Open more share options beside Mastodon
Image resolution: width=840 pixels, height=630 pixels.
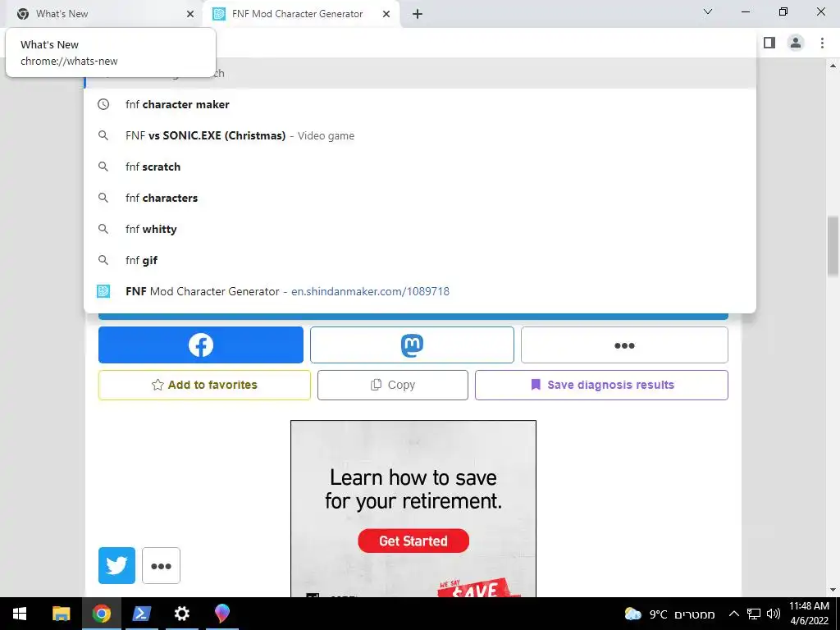pyautogui.click(x=624, y=345)
